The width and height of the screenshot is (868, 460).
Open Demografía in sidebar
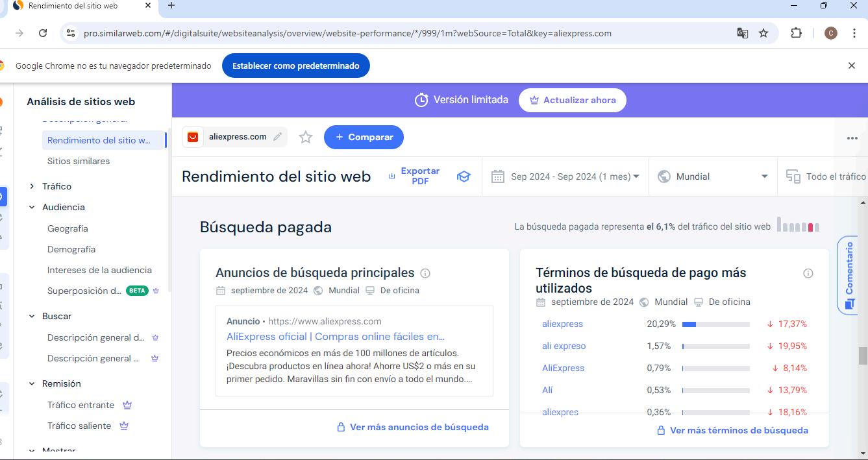click(x=71, y=249)
